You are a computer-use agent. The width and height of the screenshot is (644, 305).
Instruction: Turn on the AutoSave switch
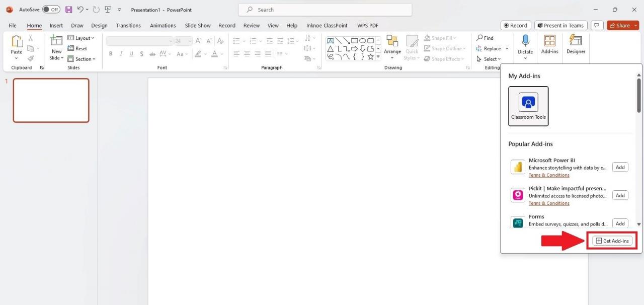[50, 9]
